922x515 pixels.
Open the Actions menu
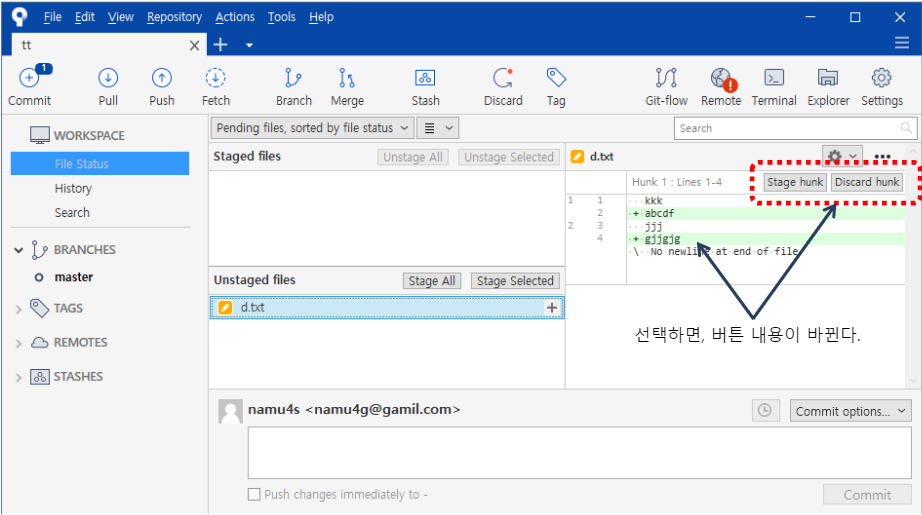click(x=235, y=17)
